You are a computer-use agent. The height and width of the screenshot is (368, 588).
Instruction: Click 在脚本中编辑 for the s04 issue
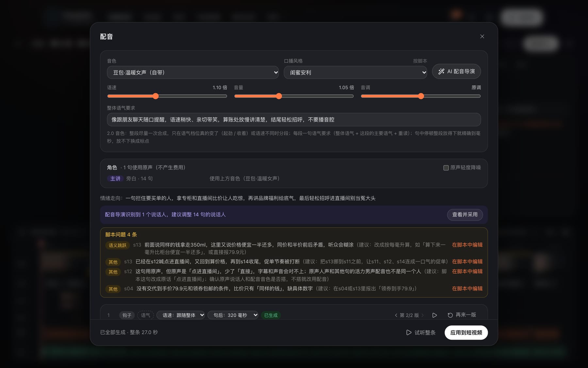pyautogui.click(x=467, y=289)
